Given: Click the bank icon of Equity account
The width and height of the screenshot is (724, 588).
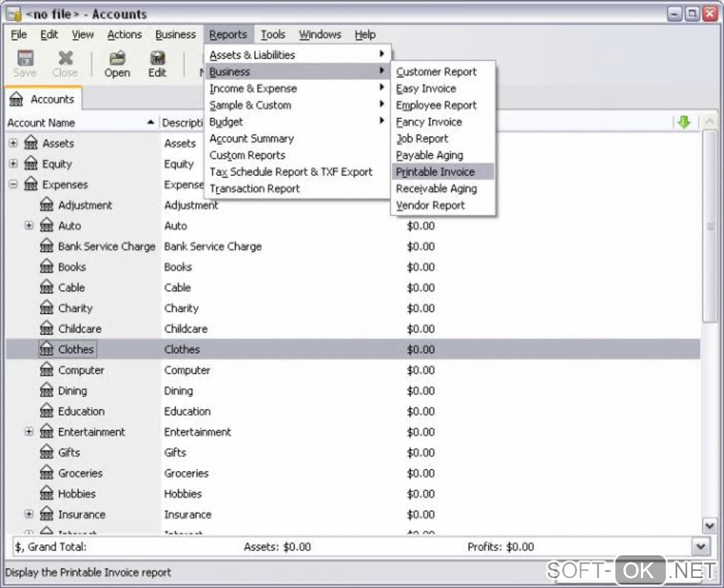Looking at the screenshot, I should pyautogui.click(x=31, y=163).
